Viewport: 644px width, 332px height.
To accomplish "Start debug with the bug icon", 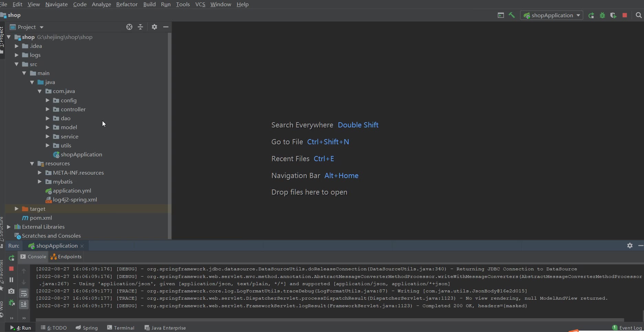I will tap(602, 15).
